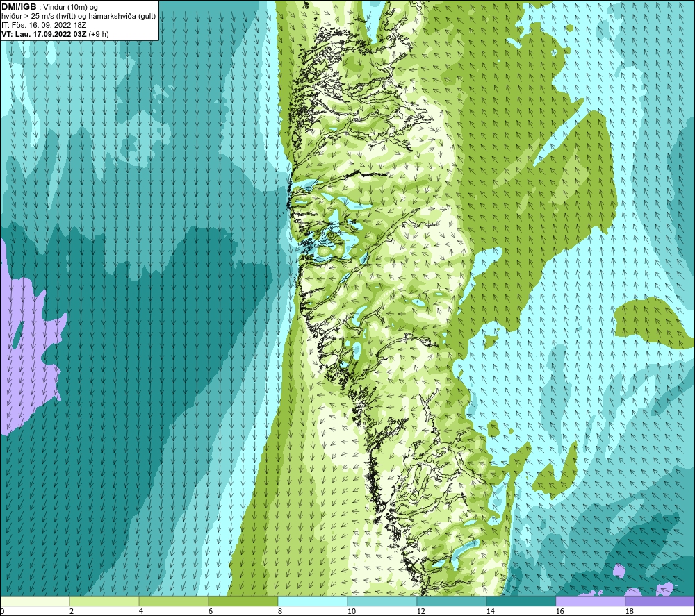Click the legend scale label 8
695x616 pixels.
click(x=280, y=611)
